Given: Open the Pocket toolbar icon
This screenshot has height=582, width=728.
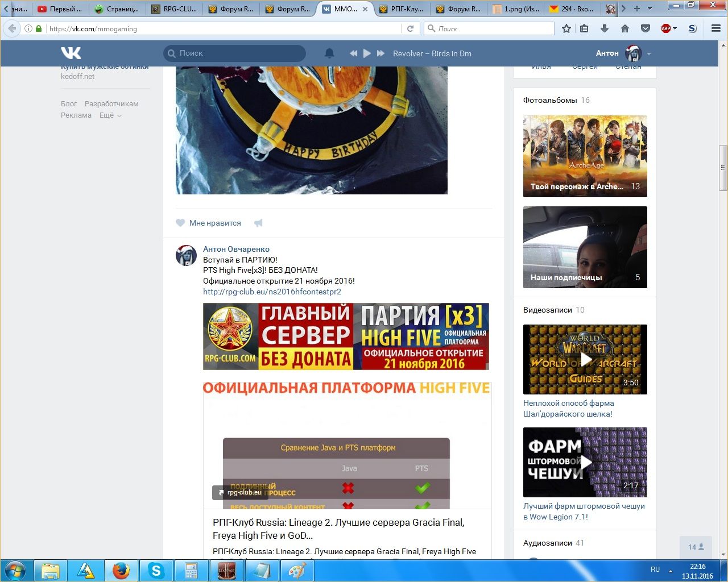Looking at the screenshot, I should click(x=646, y=28).
